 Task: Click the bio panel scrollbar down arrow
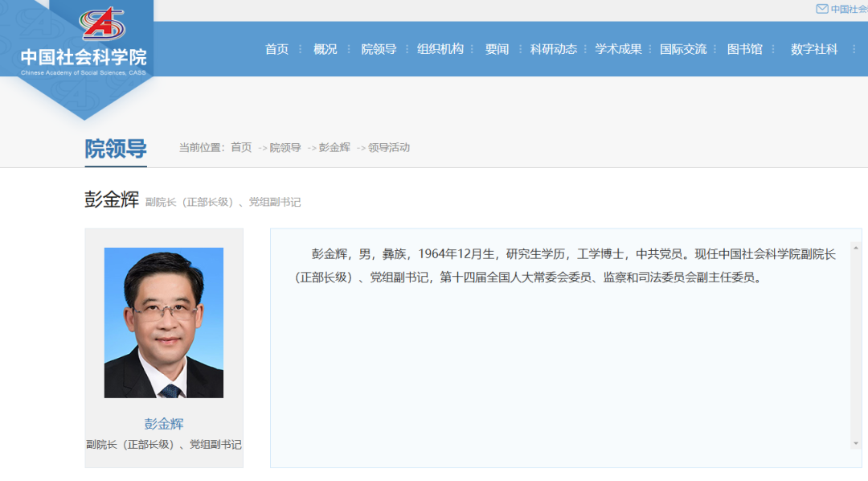pyautogui.click(x=856, y=443)
